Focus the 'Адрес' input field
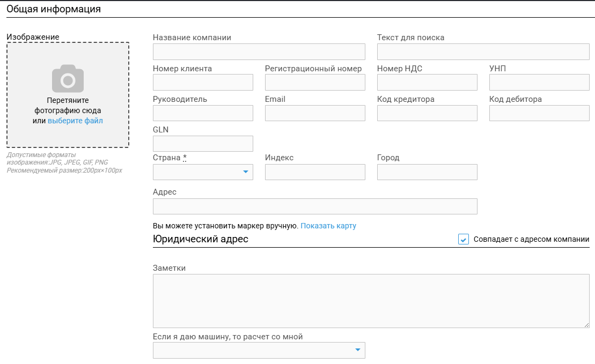595x364 pixels. point(315,206)
